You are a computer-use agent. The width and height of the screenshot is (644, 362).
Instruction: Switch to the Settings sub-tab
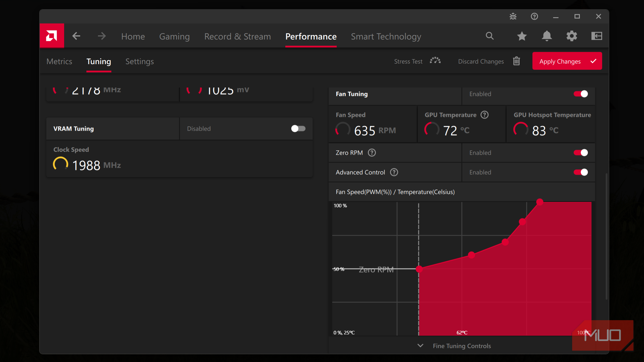click(140, 61)
